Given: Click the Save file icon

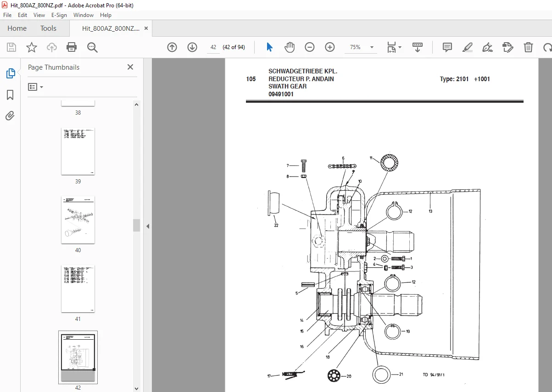Looking at the screenshot, I should [11, 47].
